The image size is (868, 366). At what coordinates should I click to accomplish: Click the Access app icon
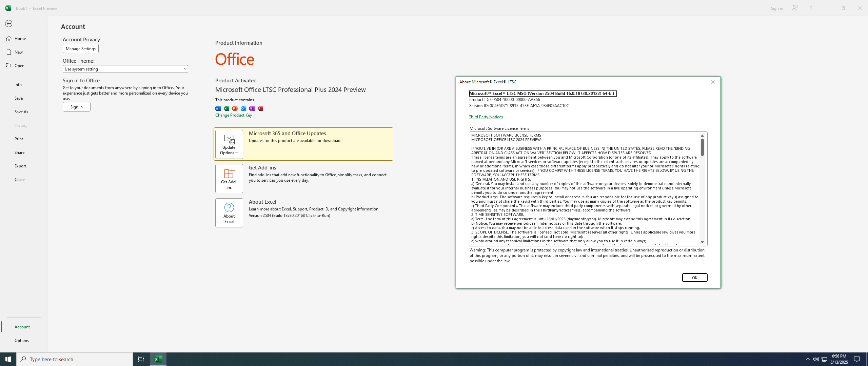[x=260, y=108]
